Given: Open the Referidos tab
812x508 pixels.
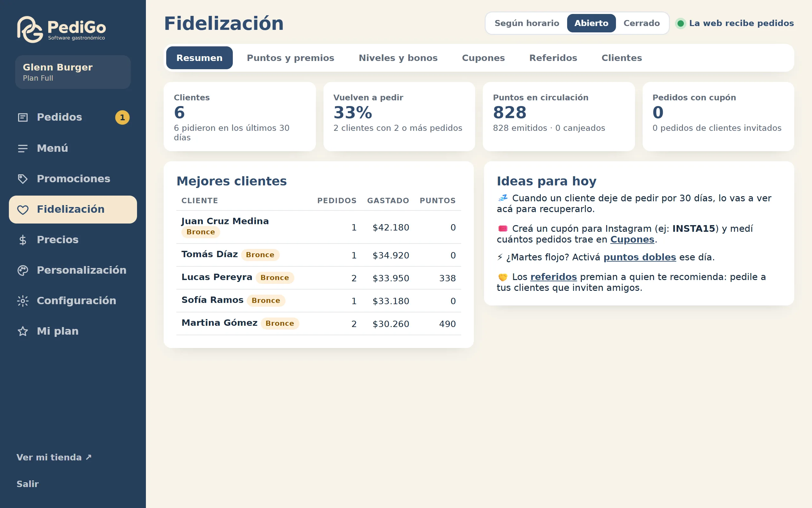Looking at the screenshot, I should tap(553, 58).
